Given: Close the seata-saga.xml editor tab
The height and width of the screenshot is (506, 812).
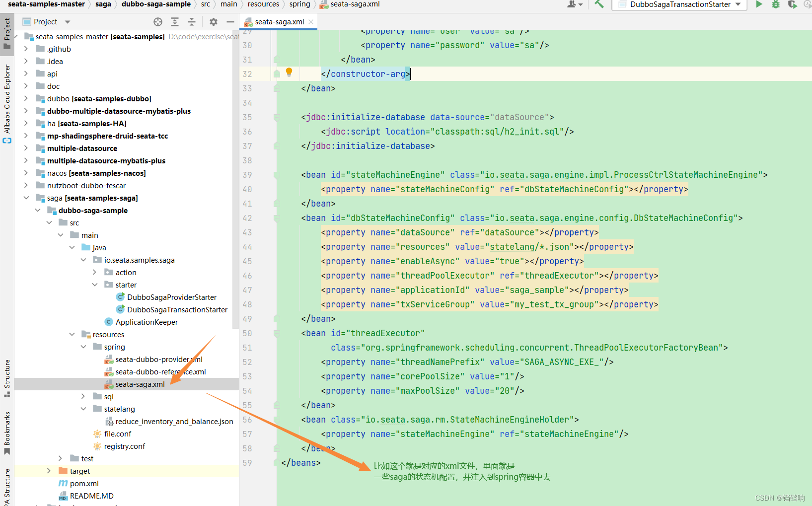Looking at the screenshot, I should point(311,22).
